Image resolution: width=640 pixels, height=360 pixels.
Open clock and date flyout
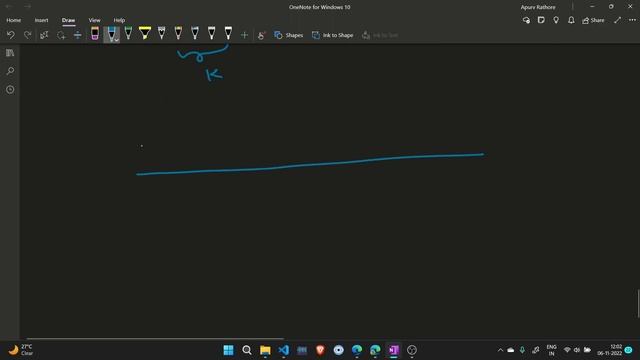click(x=609, y=350)
